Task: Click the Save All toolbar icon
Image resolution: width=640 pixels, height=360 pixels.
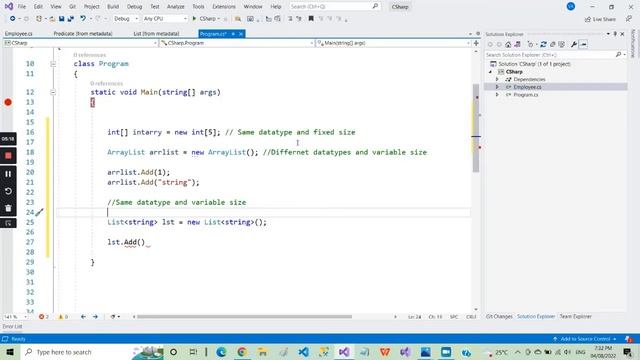Action: coord(71,19)
